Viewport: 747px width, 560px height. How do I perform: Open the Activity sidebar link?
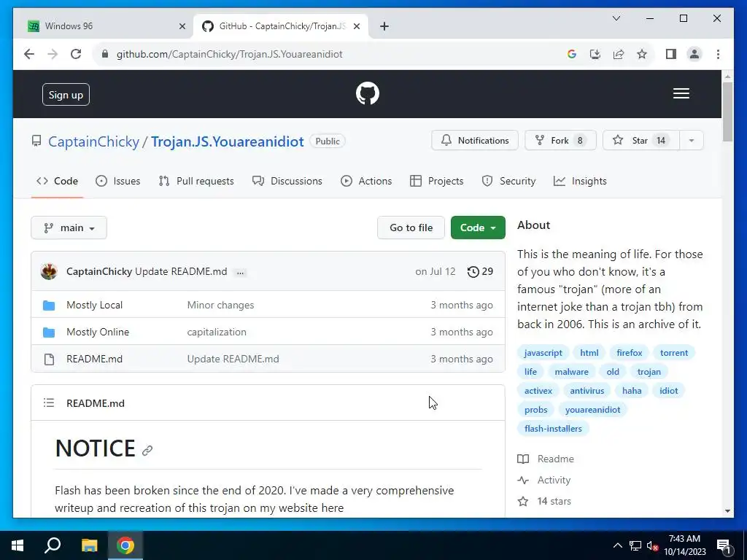pyautogui.click(x=544, y=480)
